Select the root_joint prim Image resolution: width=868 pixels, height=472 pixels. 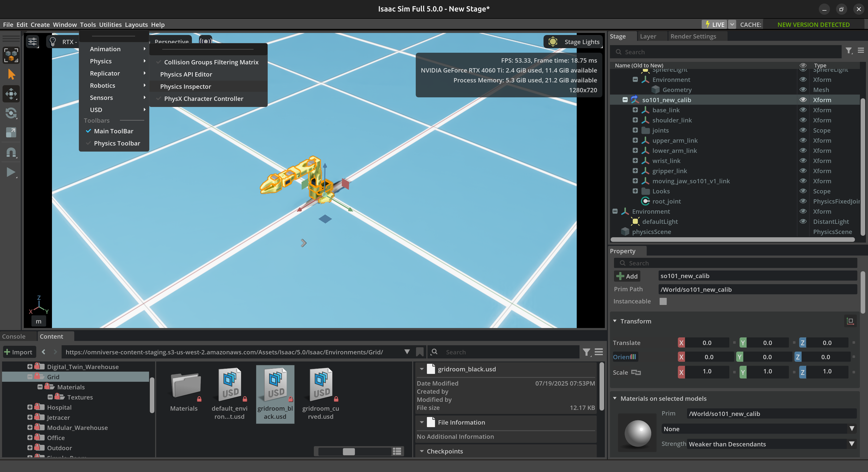pyautogui.click(x=666, y=201)
